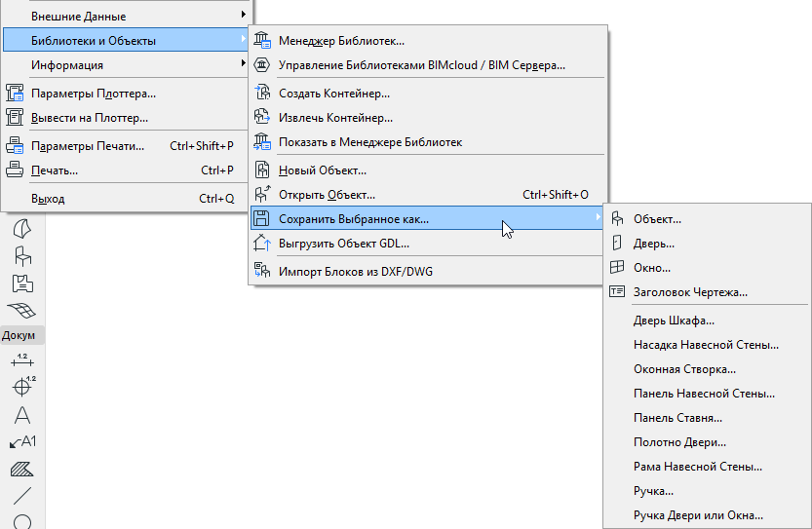Choose Панель Навесной Стены
The height and width of the screenshot is (529, 812).
(x=707, y=394)
